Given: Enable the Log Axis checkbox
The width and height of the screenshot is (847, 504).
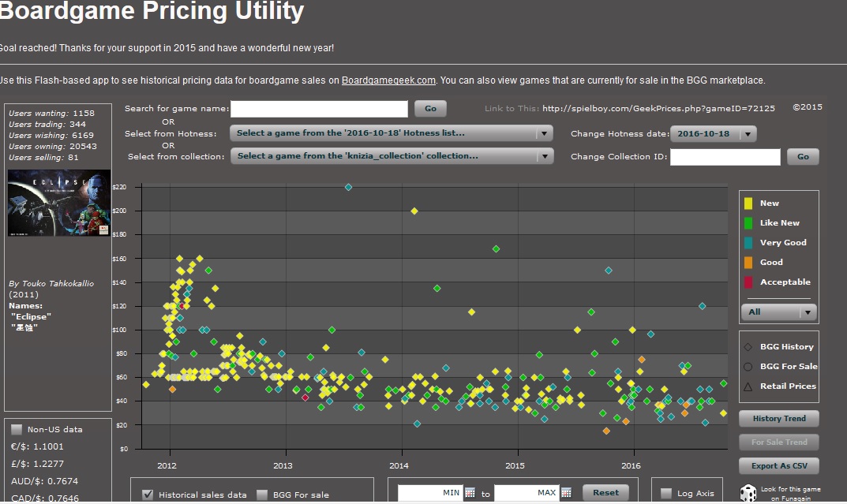Looking at the screenshot, I should click(x=665, y=494).
